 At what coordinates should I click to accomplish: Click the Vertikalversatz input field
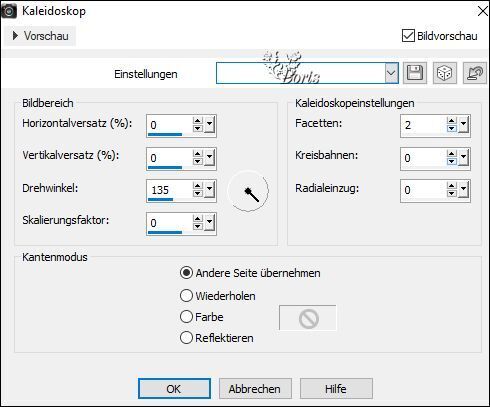click(169, 157)
